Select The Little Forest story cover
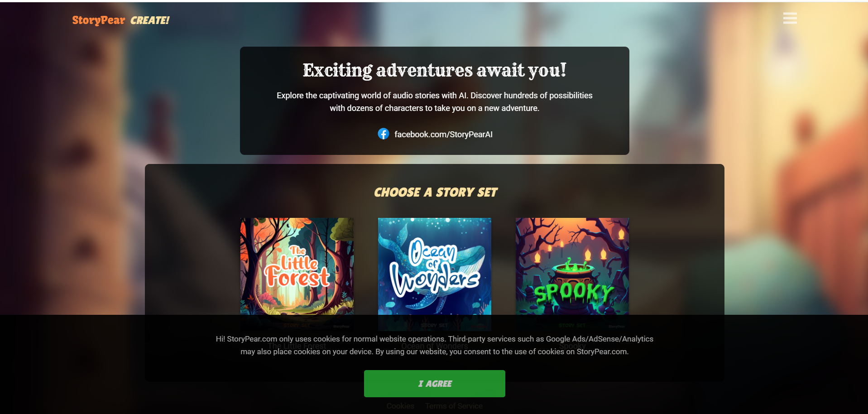The image size is (868, 414). click(297, 274)
